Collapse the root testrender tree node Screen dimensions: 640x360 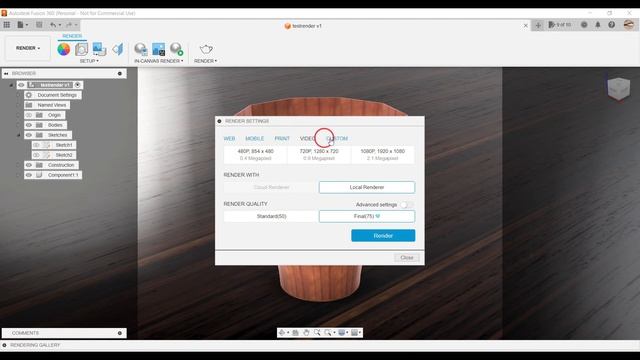pos(11,85)
